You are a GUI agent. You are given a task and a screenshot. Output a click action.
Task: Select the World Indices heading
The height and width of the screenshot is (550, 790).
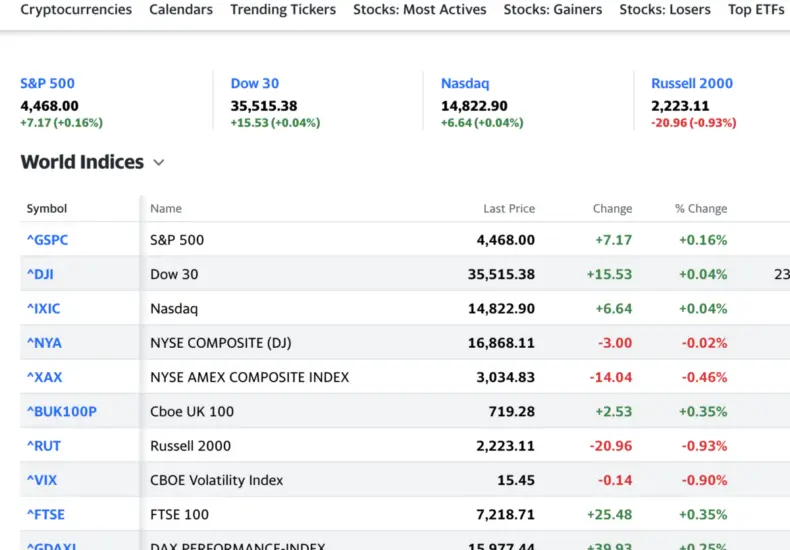tap(82, 162)
